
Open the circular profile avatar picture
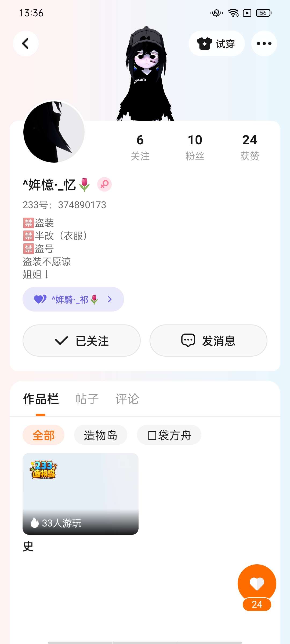(x=54, y=132)
